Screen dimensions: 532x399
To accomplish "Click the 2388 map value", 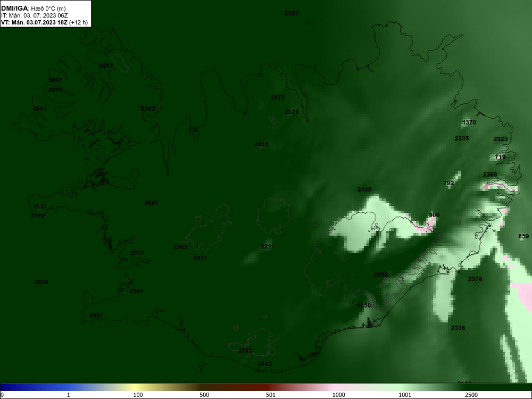I will 490,174.
